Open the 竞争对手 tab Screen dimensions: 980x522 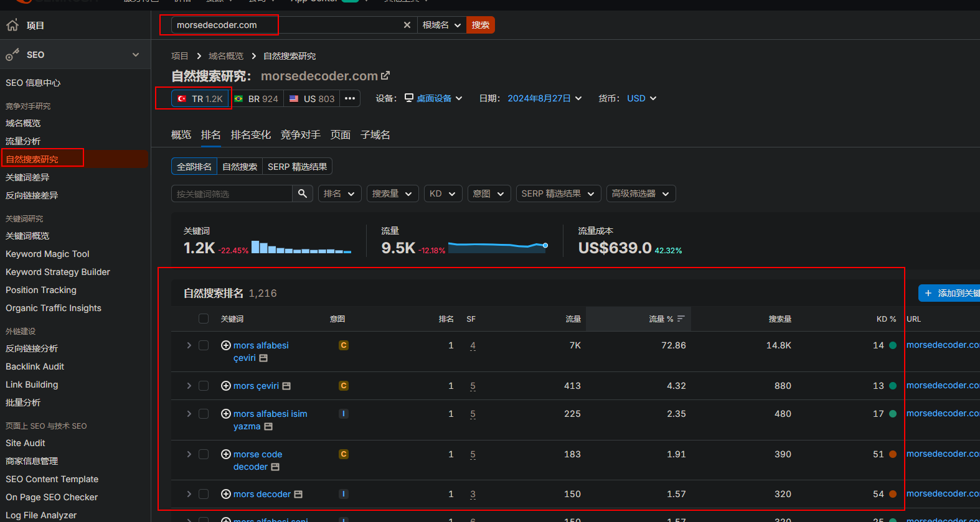pos(300,135)
